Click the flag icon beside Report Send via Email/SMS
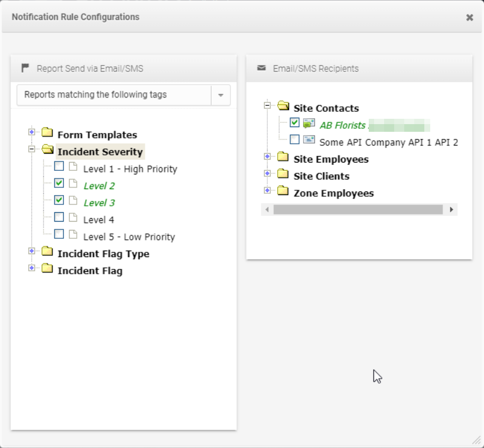Viewport: 484px width, 448px height. click(24, 68)
